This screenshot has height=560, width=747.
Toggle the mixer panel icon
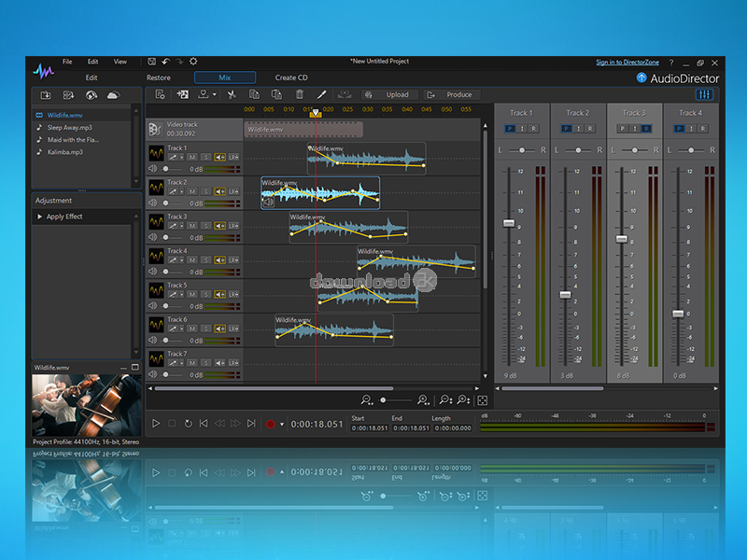tap(704, 95)
